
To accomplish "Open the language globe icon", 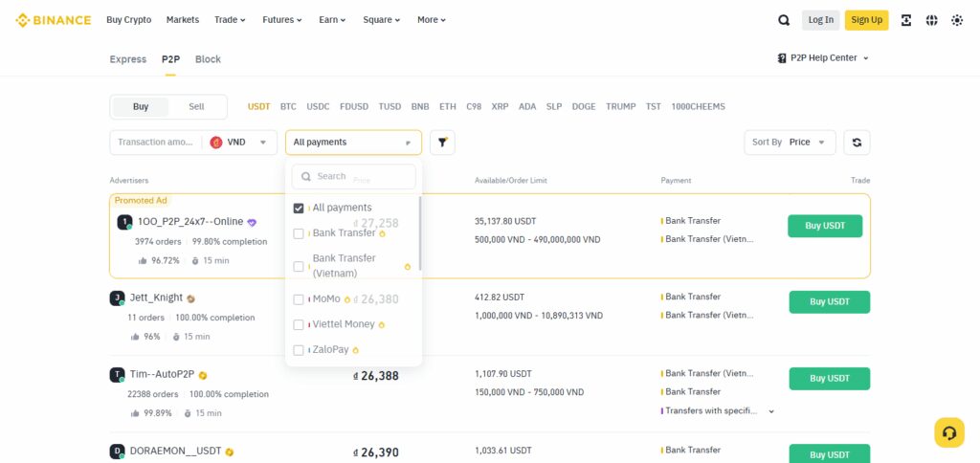I will click(932, 20).
